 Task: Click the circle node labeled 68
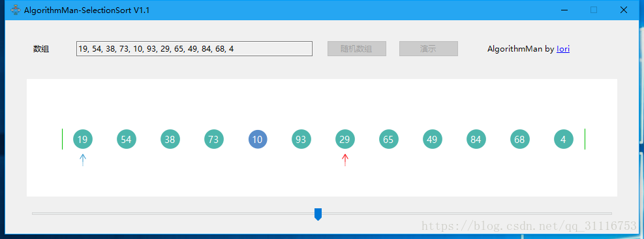(520, 140)
